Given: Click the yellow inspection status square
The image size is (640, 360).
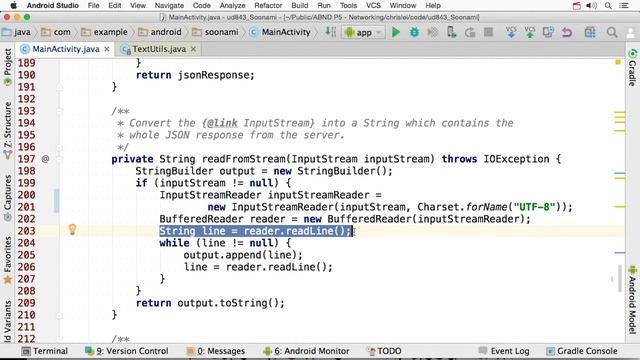Looking at the screenshot, I should (x=618, y=62).
